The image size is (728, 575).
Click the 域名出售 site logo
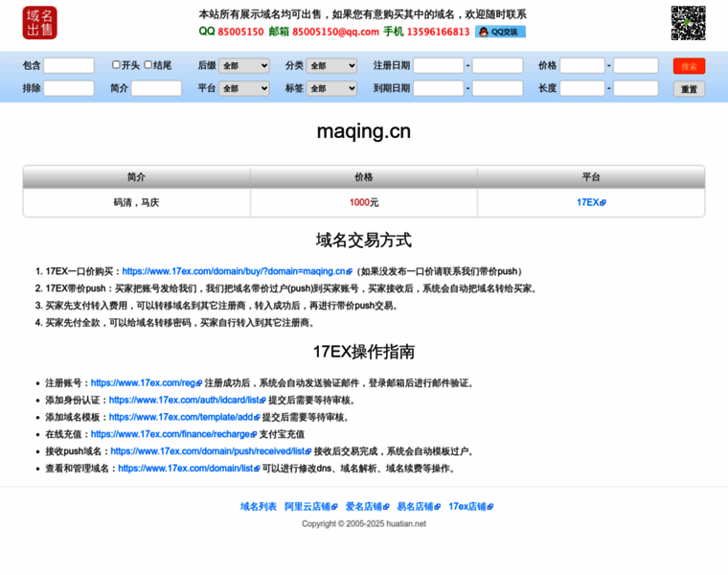coord(39,23)
